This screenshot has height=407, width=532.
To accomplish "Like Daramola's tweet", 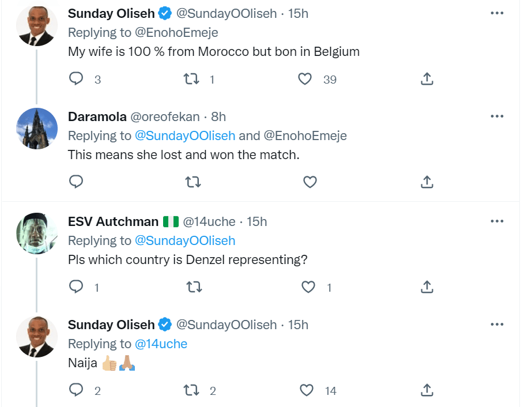I will pos(310,183).
